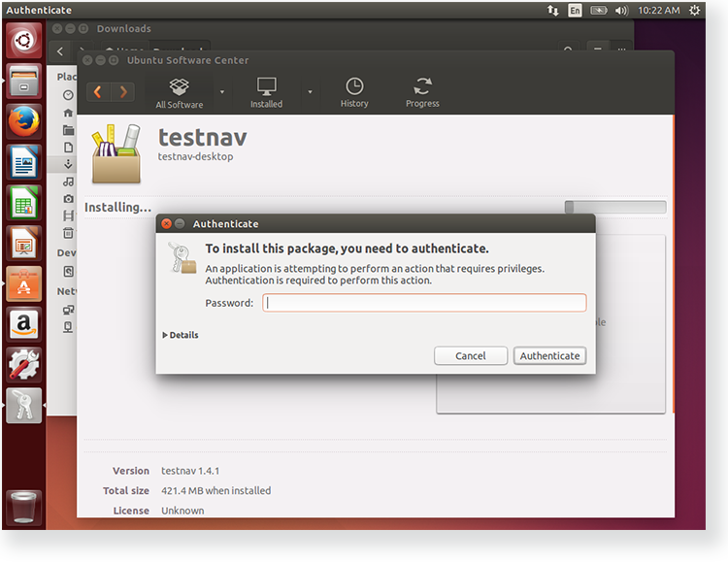The width and height of the screenshot is (728, 563).
Task: Open the En keyboard layout menu
Action: pos(576,11)
